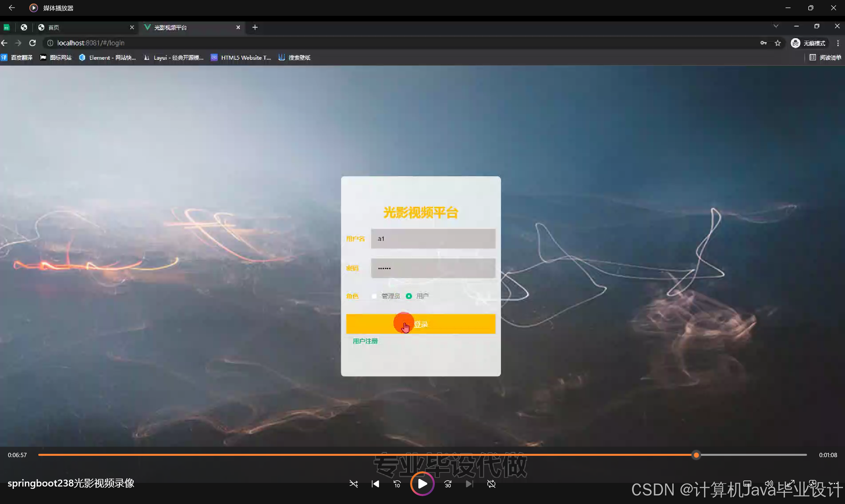Screen dimensions: 845x504
Task: Open saved password key icon
Action: click(763, 43)
